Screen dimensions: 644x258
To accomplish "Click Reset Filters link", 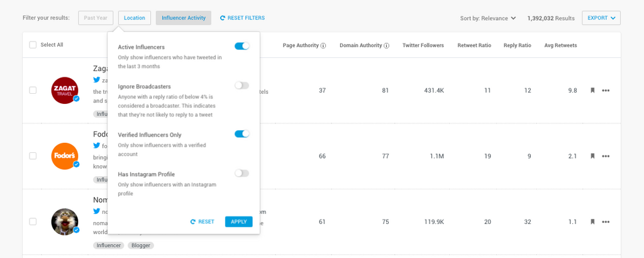I will pyautogui.click(x=242, y=18).
